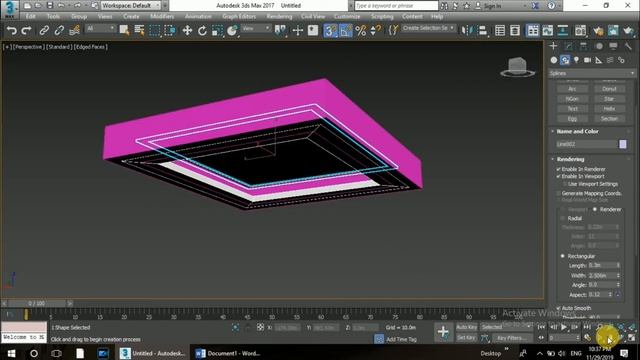The width and height of the screenshot is (640, 360).
Task: Open the Splines category dropdown
Action: click(592, 73)
